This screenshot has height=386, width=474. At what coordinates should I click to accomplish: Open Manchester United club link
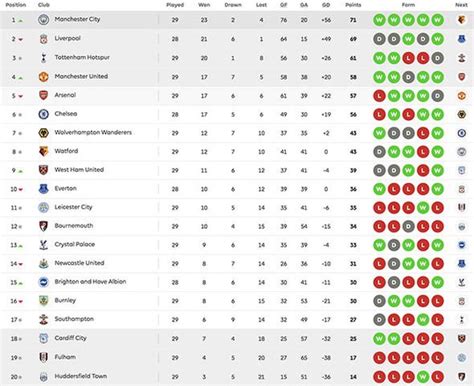pos(81,76)
